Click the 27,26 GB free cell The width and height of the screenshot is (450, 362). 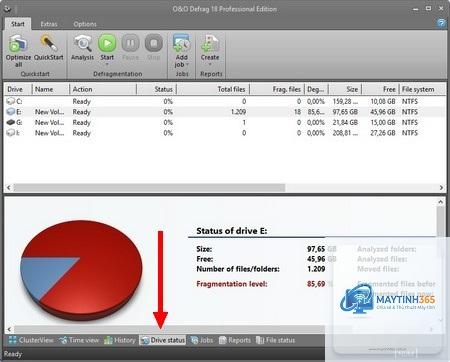[x=383, y=133]
